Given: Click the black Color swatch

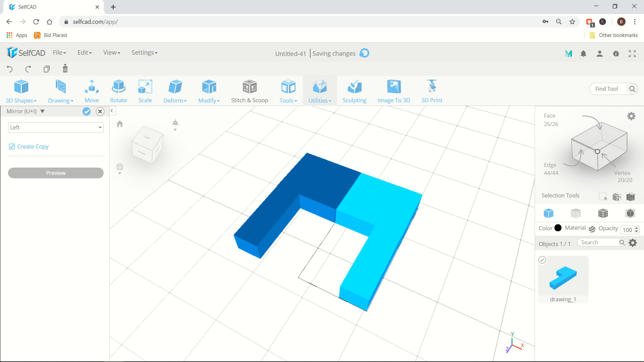Looking at the screenshot, I should (x=558, y=228).
